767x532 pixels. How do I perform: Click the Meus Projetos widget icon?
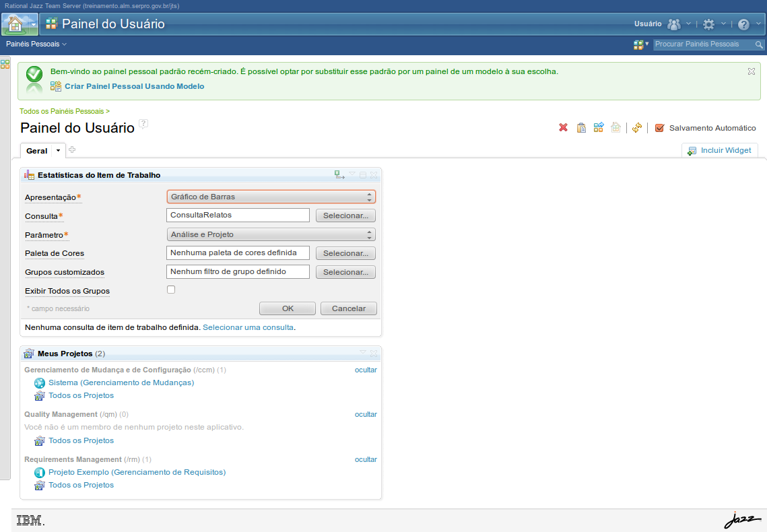(29, 354)
